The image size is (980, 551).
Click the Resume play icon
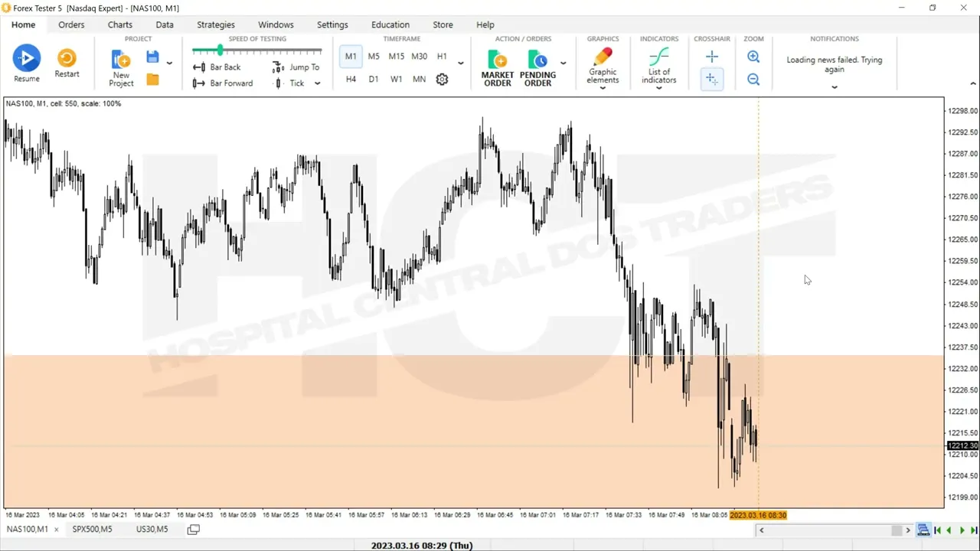click(26, 59)
